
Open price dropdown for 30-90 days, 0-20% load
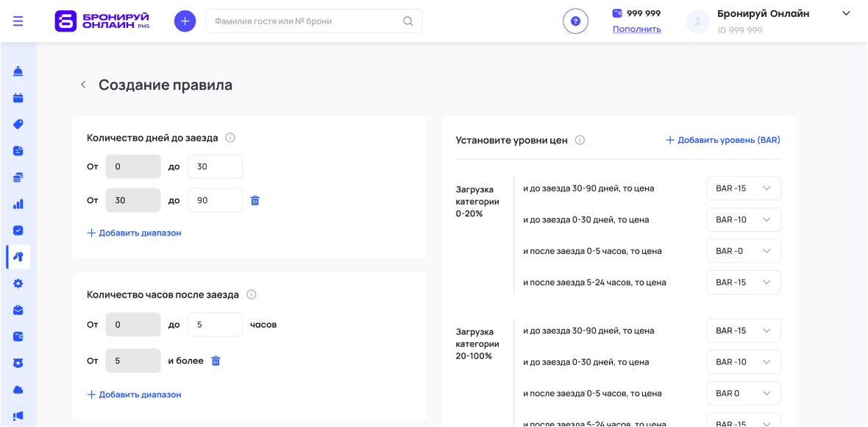(x=743, y=188)
